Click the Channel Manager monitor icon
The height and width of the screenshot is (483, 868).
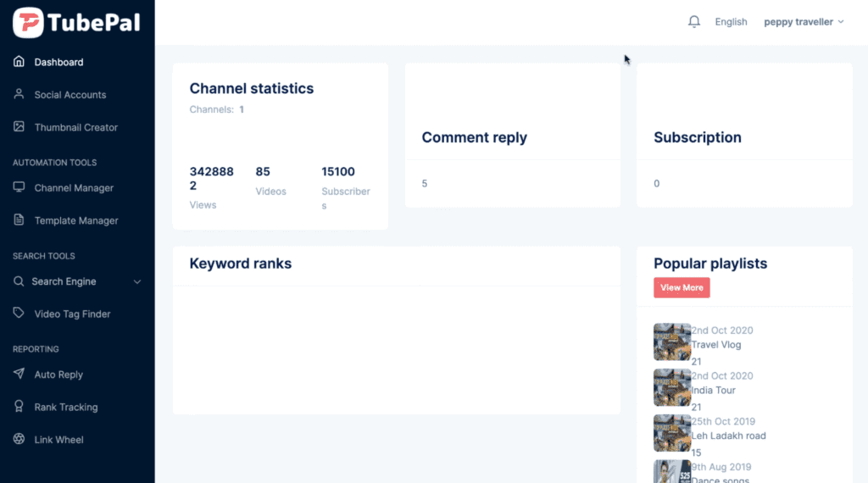[19, 187]
